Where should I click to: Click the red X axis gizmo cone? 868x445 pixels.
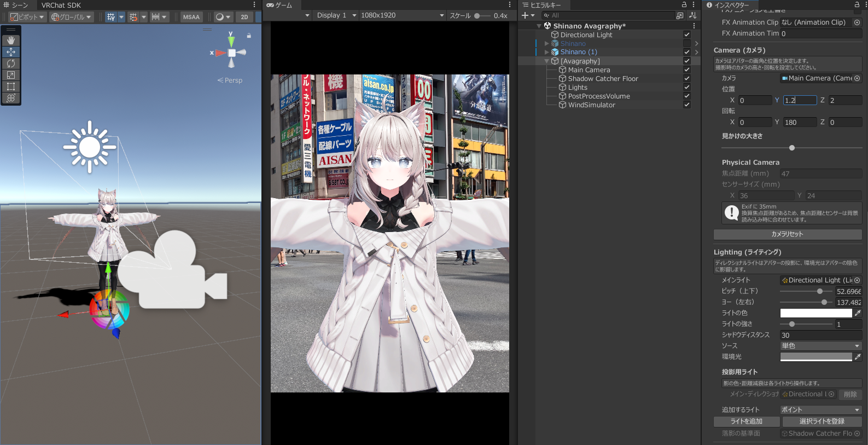tap(220, 53)
